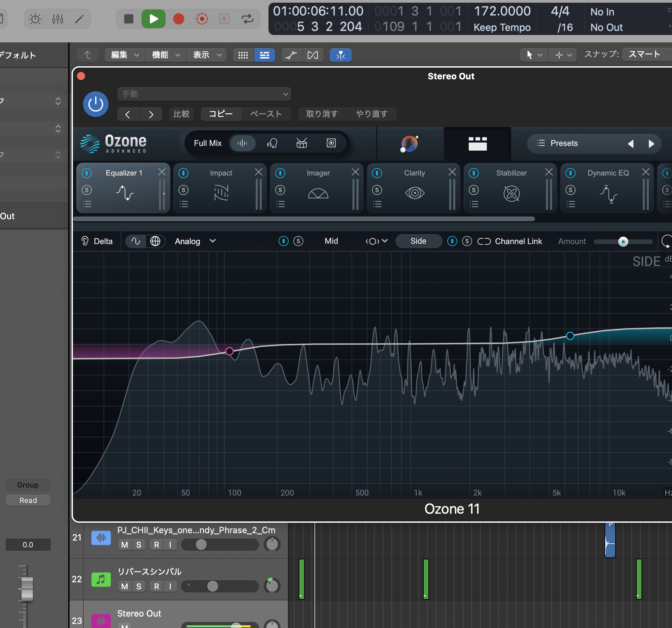Toggle Channel Link option

(510, 241)
